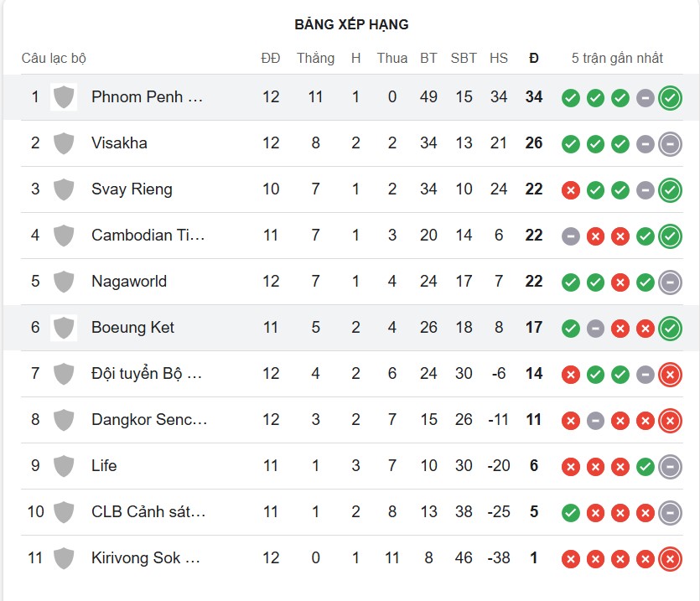Screen dimensions: 700x601
Task: Click the Phnom Penh club shield icon
Action: click(63, 96)
